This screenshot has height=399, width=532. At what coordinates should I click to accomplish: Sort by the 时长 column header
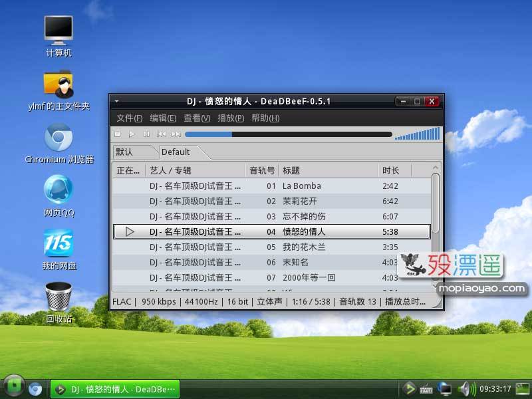pos(395,170)
